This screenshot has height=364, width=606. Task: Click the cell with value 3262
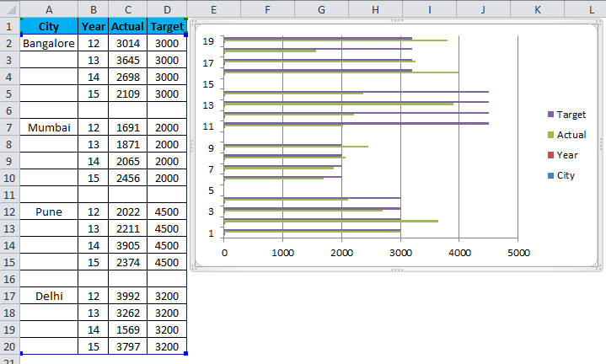pyautogui.click(x=128, y=313)
